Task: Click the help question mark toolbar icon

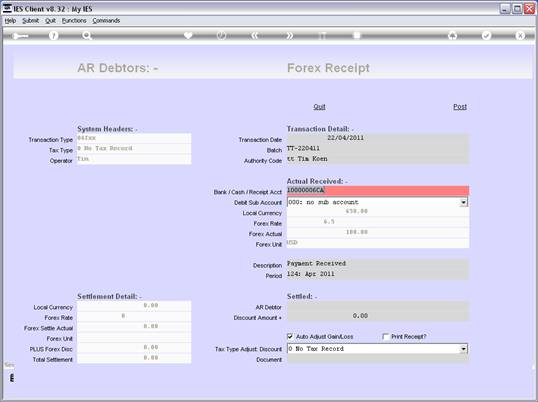Action: tap(54, 35)
